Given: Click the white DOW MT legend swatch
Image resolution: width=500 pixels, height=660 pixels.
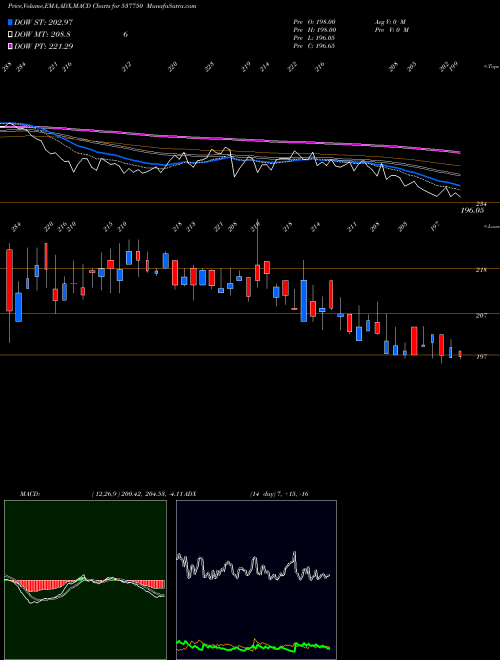Looking at the screenshot, I should 11,34.
